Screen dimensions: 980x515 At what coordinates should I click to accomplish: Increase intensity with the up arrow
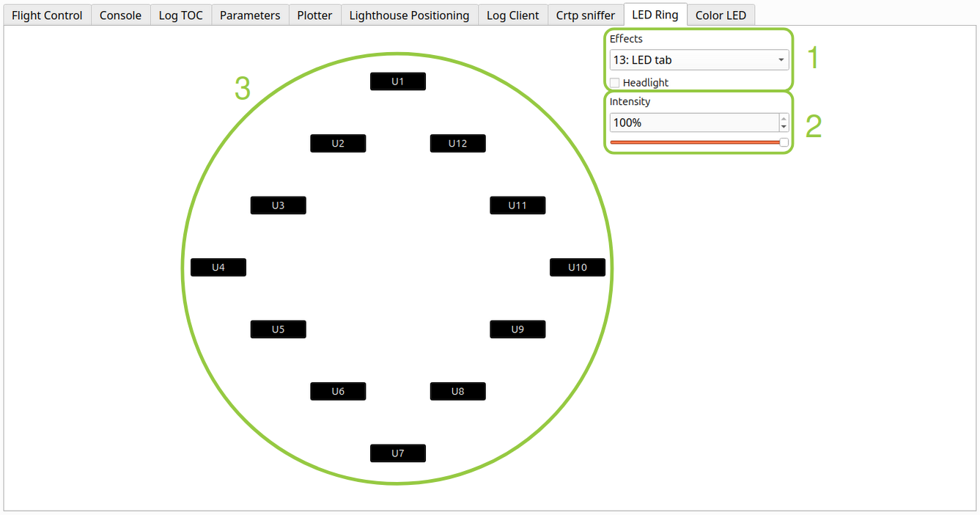click(x=784, y=118)
